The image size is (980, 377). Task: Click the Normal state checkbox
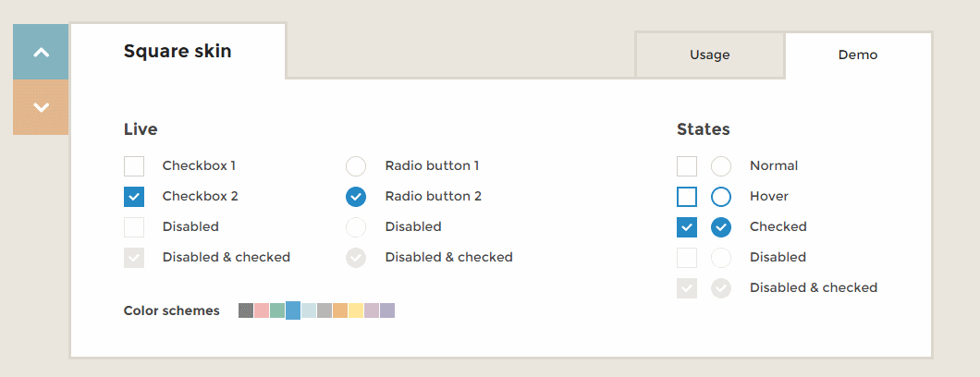tap(687, 166)
